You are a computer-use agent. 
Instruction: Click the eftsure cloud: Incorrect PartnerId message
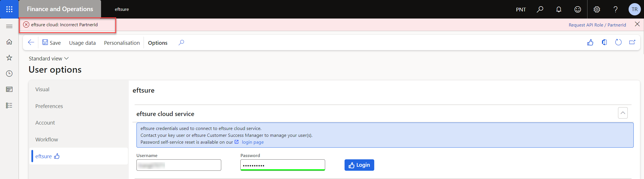(x=65, y=25)
